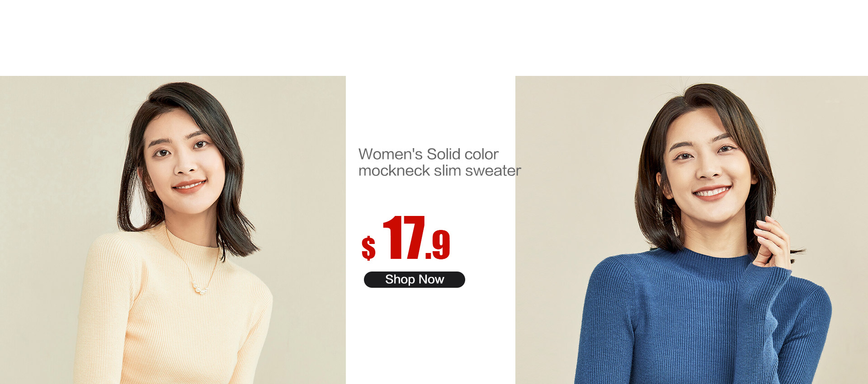Click the cream sweater's mock neck collar
Image resolution: width=868 pixels, height=384 pixels.
click(192, 237)
